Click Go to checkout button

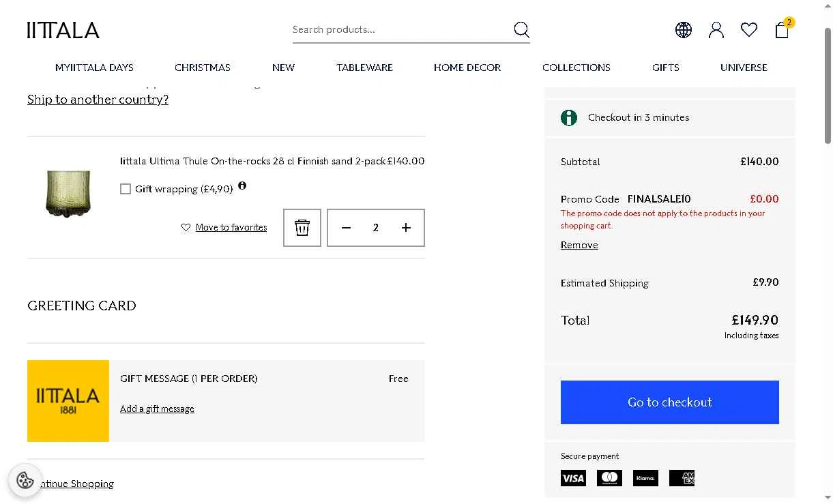pyautogui.click(x=670, y=402)
